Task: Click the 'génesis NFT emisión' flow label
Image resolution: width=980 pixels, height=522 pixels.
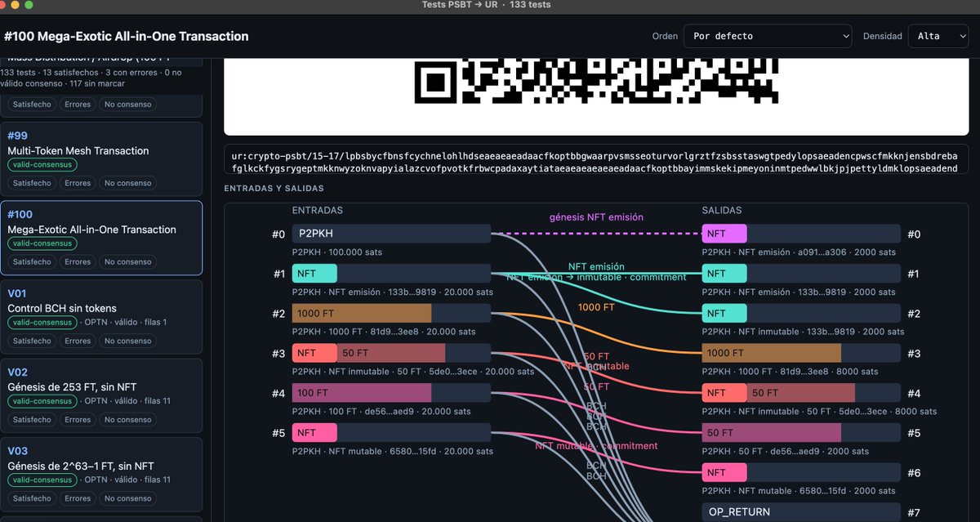Action: tap(596, 217)
